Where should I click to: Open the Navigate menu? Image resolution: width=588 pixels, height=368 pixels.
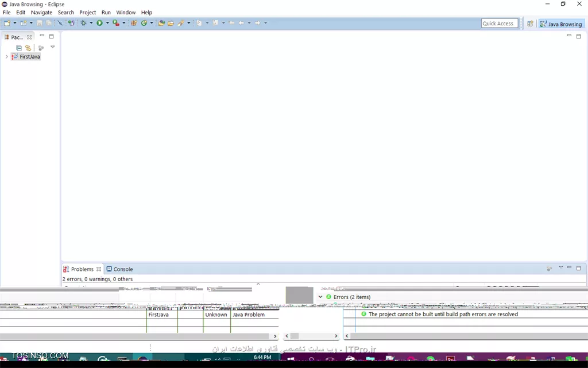pyautogui.click(x=41, y=13)
